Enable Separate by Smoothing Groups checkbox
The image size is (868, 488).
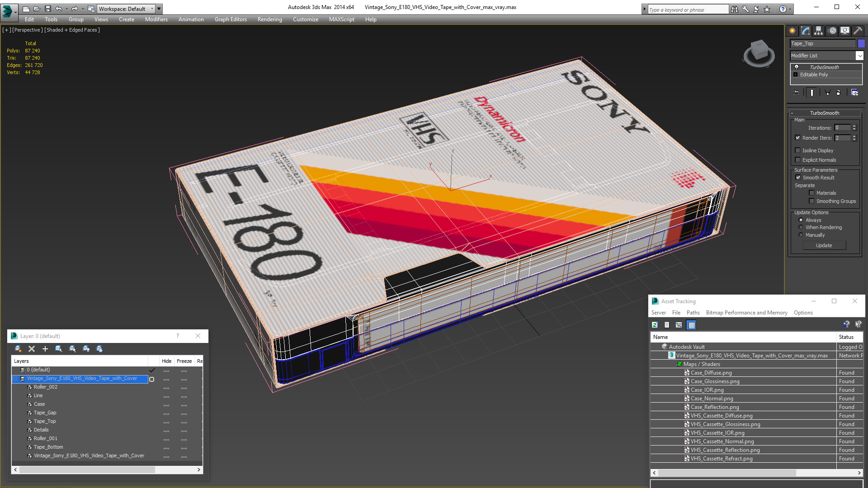(x=811, y=201)
